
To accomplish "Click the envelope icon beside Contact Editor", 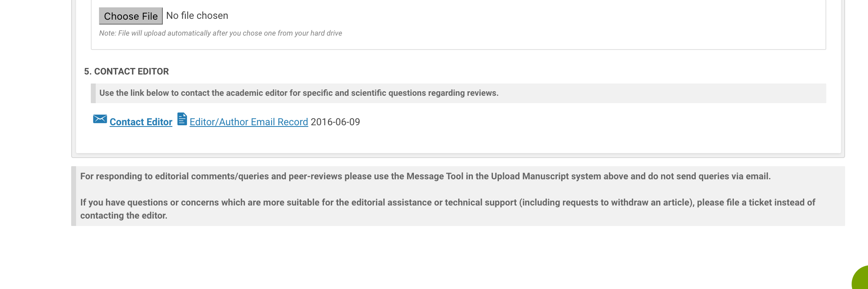I will coord(100,119).
